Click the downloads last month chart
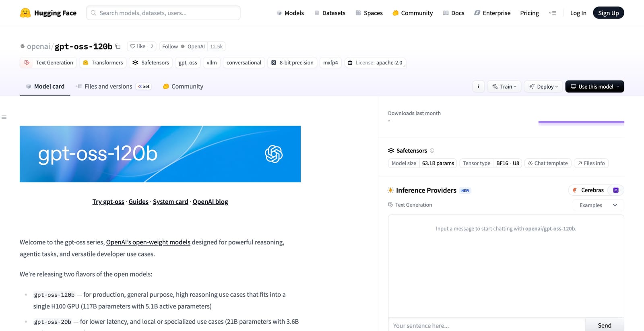This screenshot has width=644, height=331. point(581,122)
